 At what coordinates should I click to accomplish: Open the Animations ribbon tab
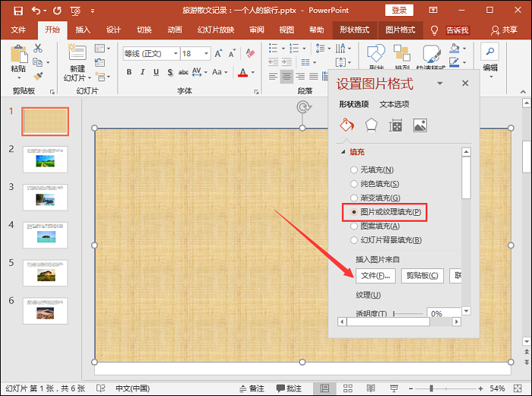[175, 30]
